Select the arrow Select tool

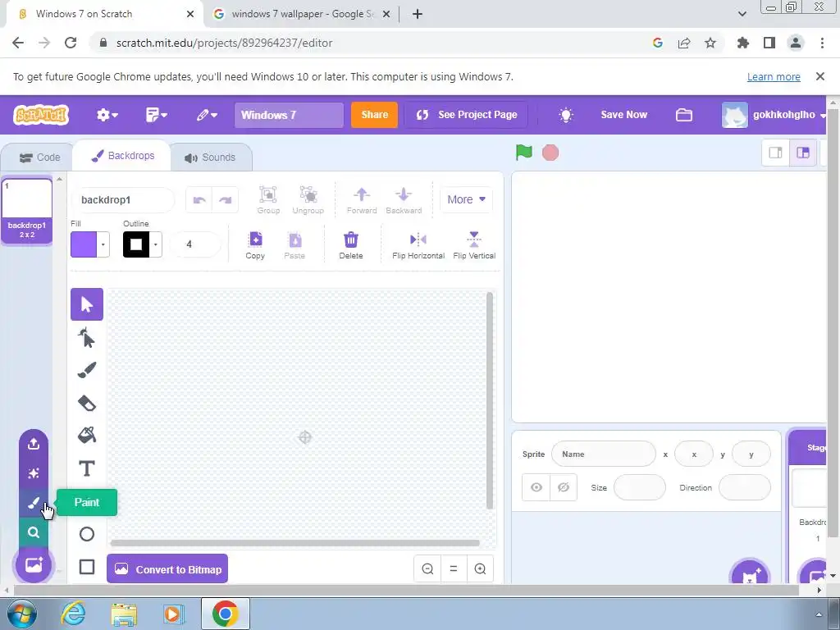pos(87,304)
